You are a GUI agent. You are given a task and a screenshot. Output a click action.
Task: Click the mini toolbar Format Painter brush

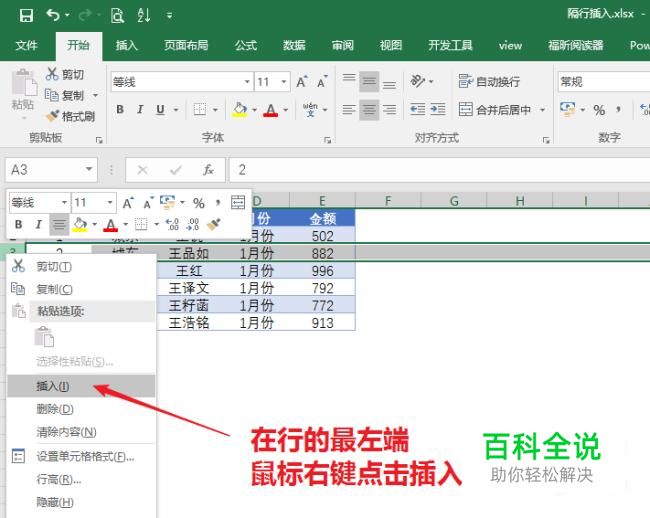click(x=213, y=224)
